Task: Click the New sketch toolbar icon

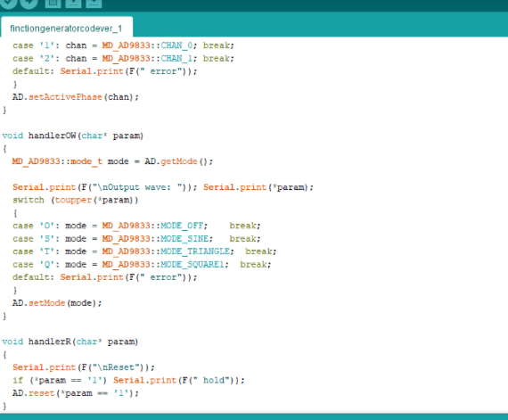Action: click(53, 3)
